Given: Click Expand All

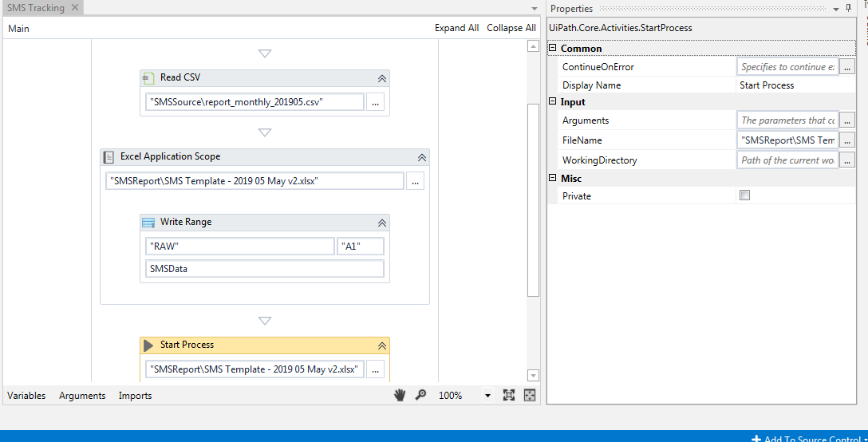Looking at the screenshot, I should coord(456,28).
